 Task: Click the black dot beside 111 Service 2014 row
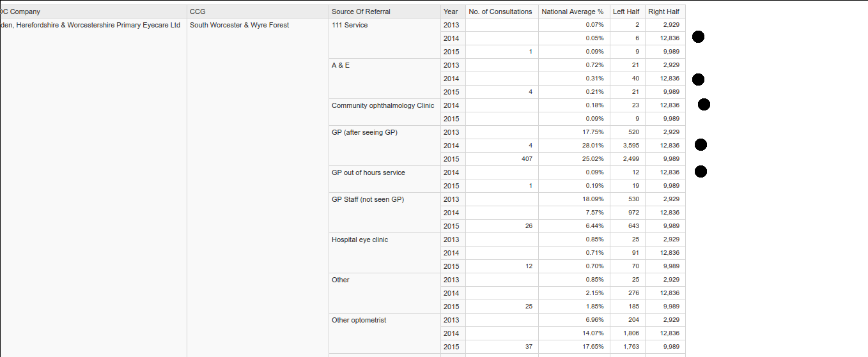[x=699, y=37]
